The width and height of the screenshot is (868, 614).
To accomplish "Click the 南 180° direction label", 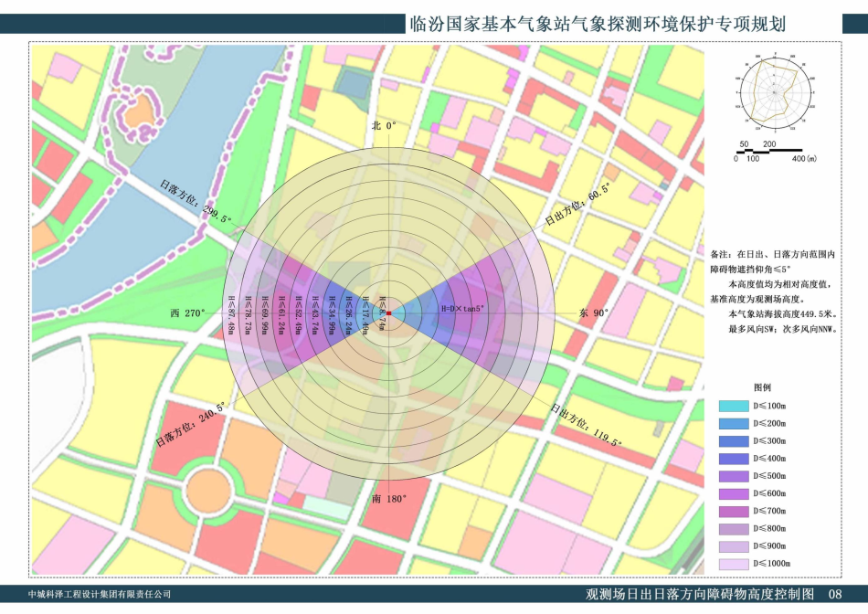I will click(388, 499).
